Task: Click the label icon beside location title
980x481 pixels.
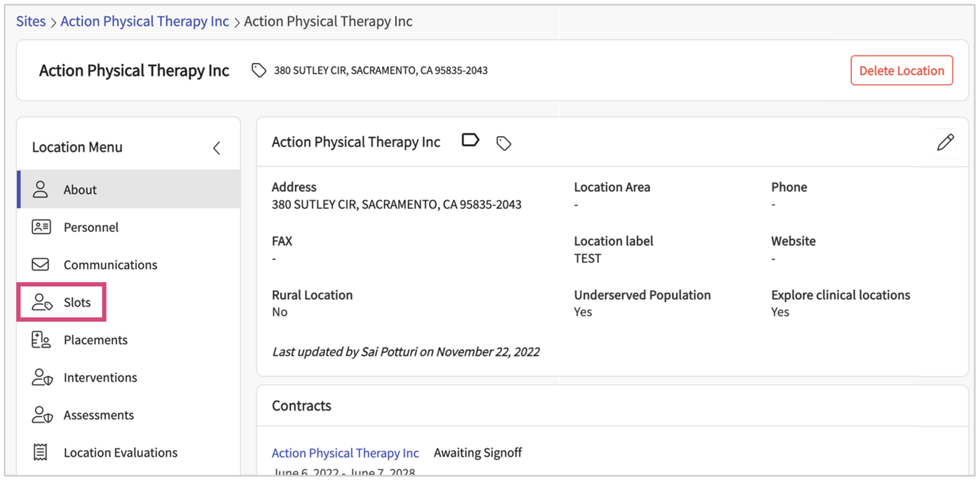Action: [470, 140]
